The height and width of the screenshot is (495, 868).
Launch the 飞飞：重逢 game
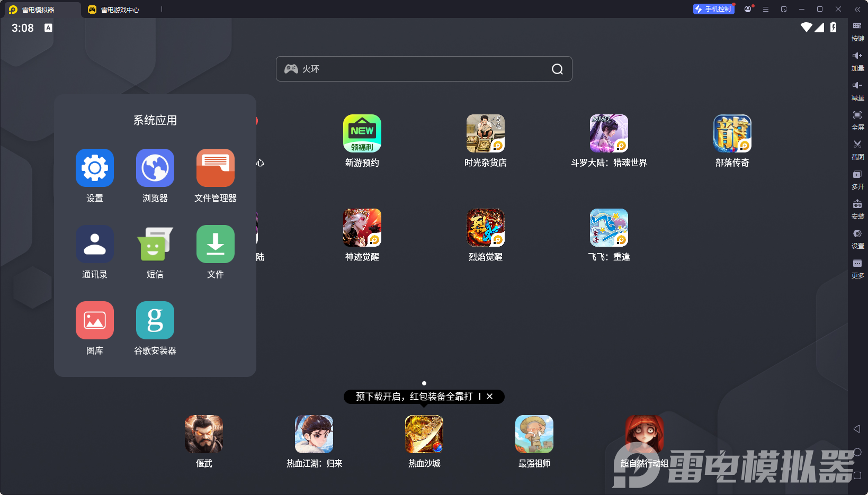coord(609,228)
